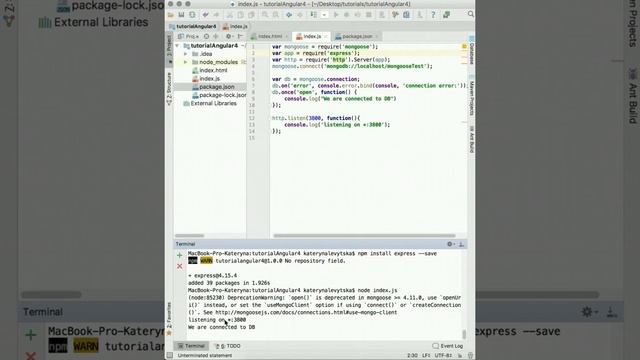Click the blue Back navigation icon
The height and width of the screenshot is (360, 640).
(289, 15)
